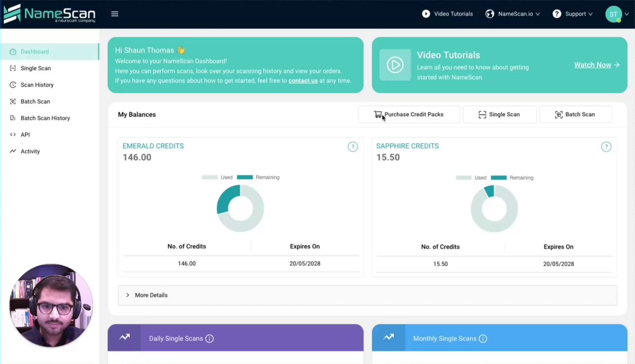
Task: Open the API page
Action: (x=25, y=135)
